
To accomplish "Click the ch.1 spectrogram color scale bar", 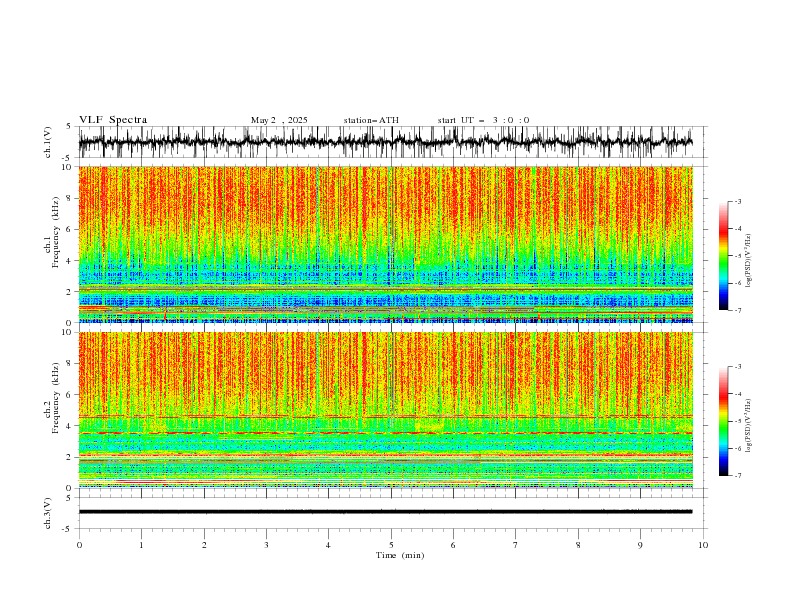I will pos(723,256).
